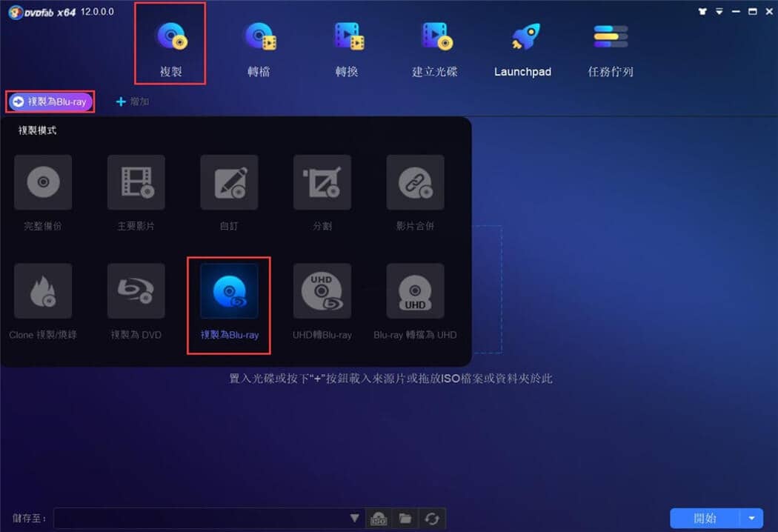The image size is (778, 532).
Task: Select the 分割 split mode
Action: [322, 193]
